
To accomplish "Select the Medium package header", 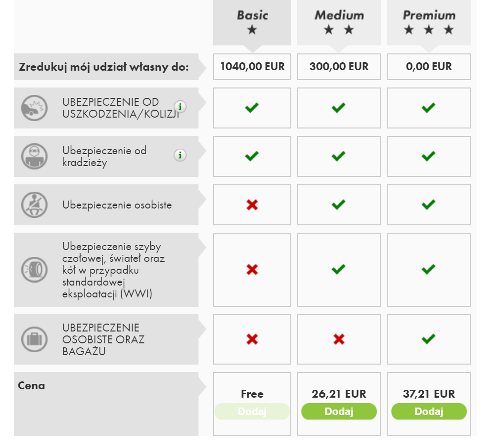I will pyautogui.click(x=339, y=23).
